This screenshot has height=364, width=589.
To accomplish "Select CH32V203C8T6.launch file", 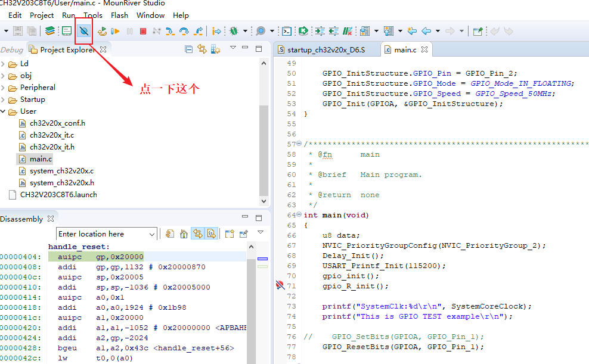I will click(58, 195).
